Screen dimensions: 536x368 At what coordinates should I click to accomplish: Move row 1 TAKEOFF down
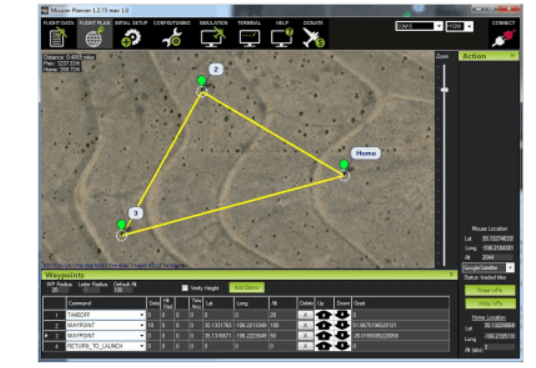tap(342, 314)
